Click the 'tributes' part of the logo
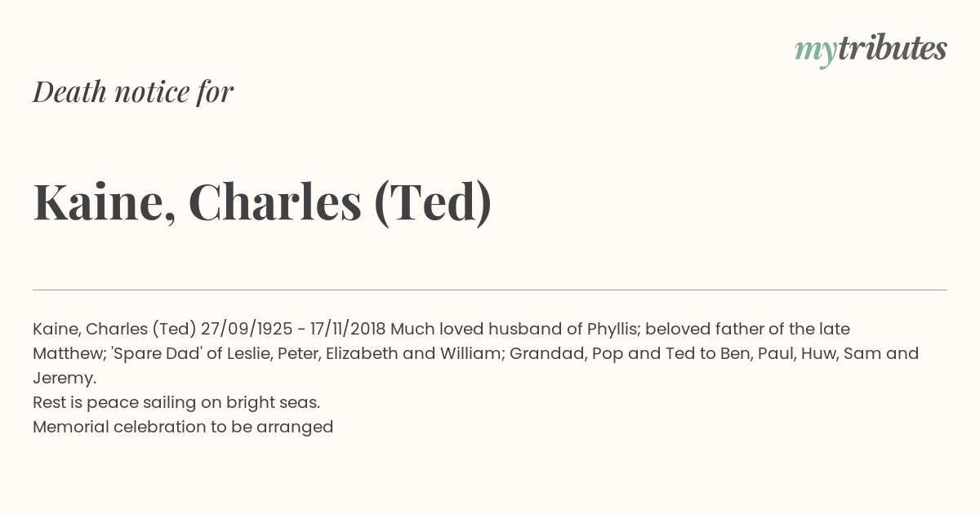 (x=893, y=49)
